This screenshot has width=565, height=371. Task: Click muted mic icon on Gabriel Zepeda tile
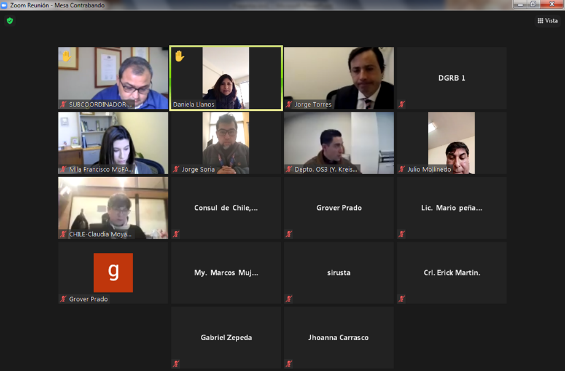pos(176,364)
